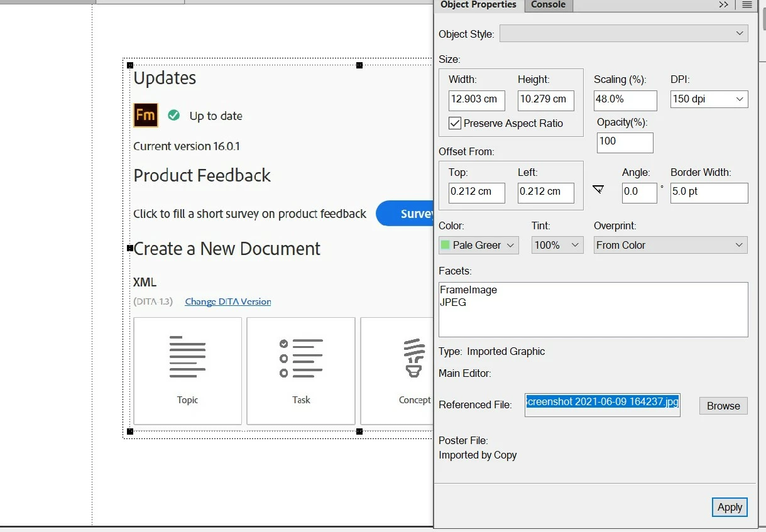The width and height of the screenshot is (766, 532).
Task: Click the Type: Imported Graphic text
Action: [x=492, y=352]
